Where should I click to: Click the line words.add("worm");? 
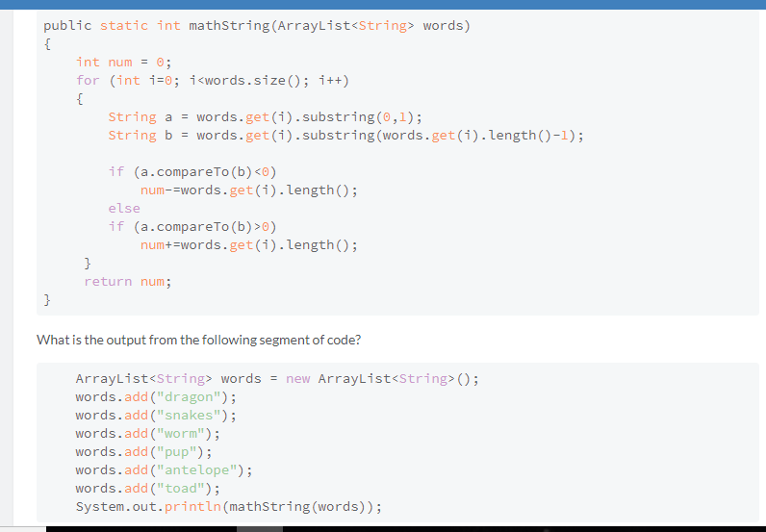point(148,433)
